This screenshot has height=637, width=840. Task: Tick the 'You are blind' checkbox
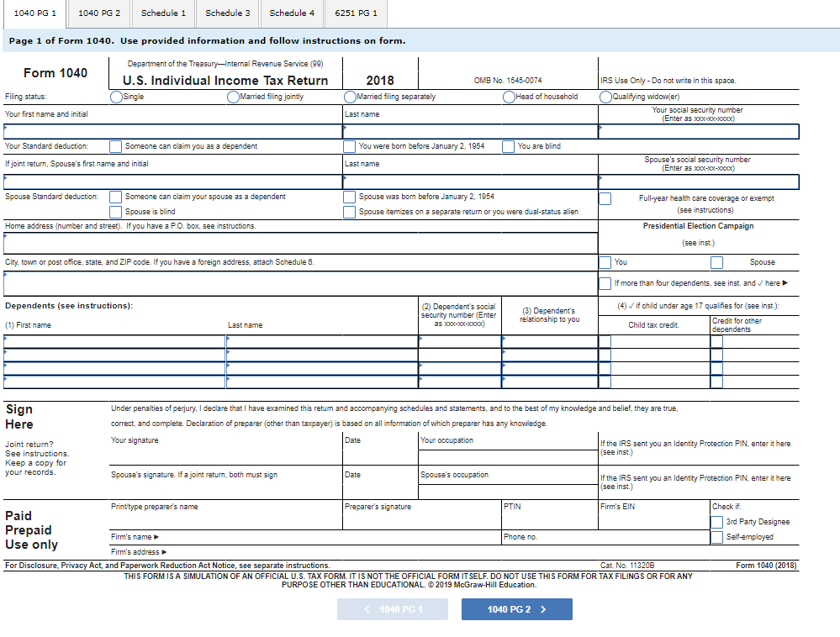pyautogui.click(x=509, y=147)
